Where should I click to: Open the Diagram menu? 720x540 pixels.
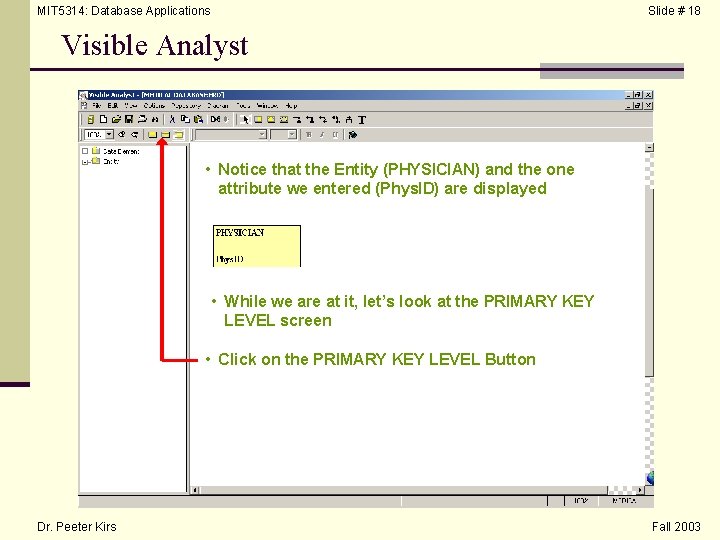coord(218,106)
